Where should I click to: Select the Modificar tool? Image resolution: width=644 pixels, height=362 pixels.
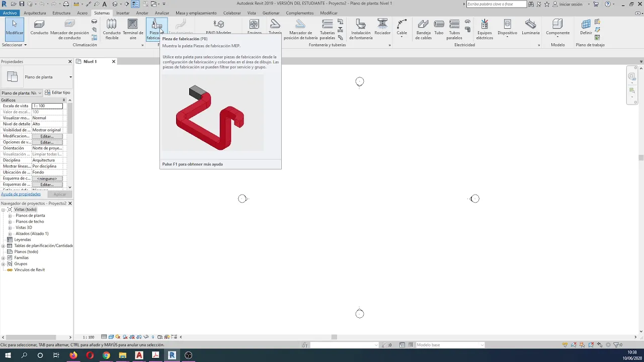tap(14, 28)
